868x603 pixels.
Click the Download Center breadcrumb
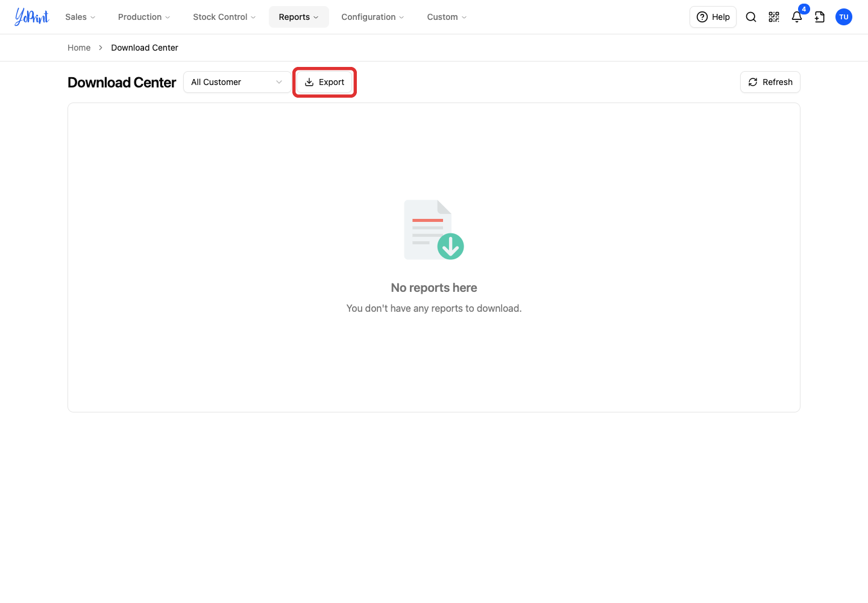pyautogui.click(x=145, y=48)
